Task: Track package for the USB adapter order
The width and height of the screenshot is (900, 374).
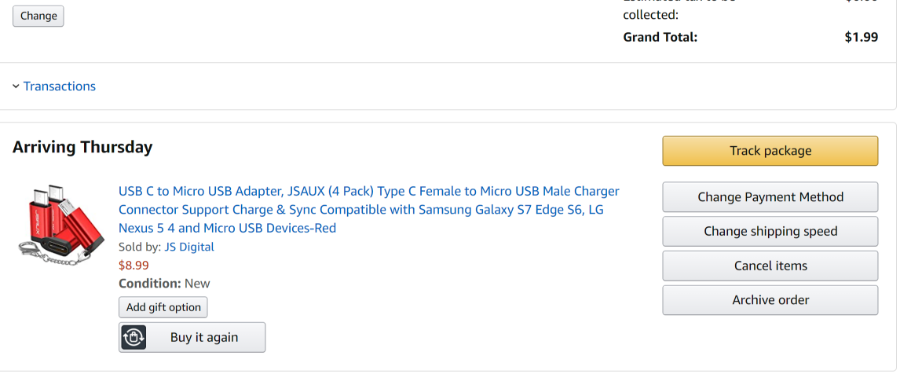Action: point(770,151)
